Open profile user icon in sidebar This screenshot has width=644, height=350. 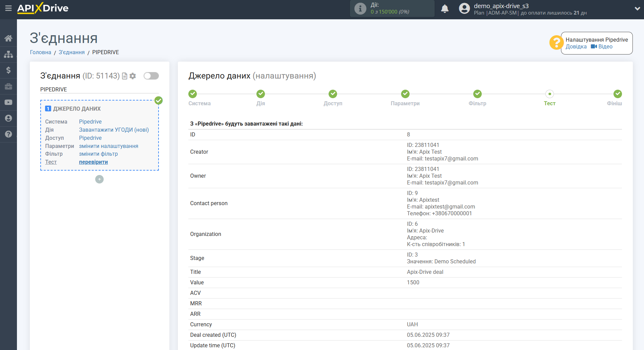(x=8, y=118)
